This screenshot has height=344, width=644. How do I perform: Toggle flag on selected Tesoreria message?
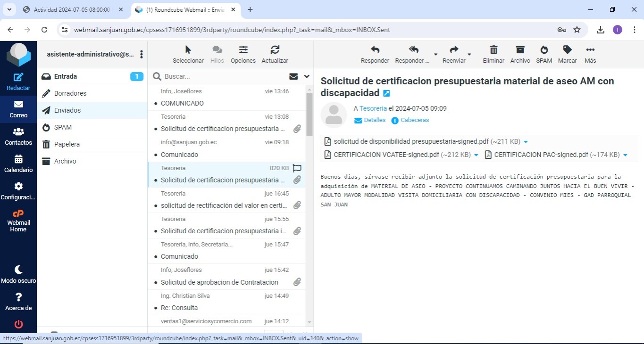pos(297,168)
